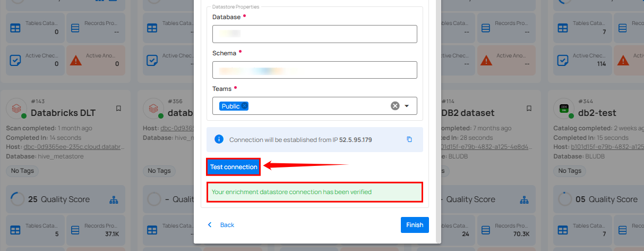Viewport: 644px width, 251px height.
Task: Bookmark the DB2 dataset datastore
Action: [x=529, y=108]
